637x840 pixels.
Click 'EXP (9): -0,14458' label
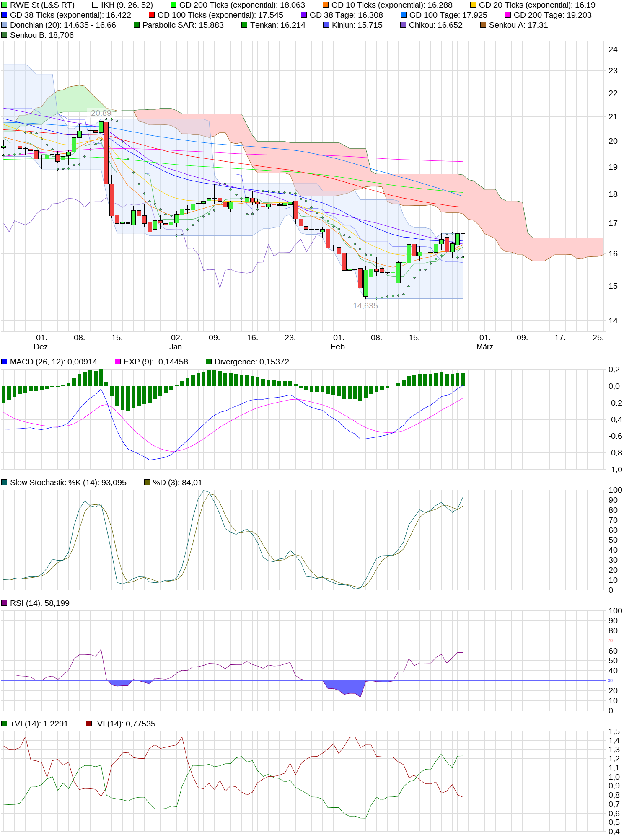(156, 362)
